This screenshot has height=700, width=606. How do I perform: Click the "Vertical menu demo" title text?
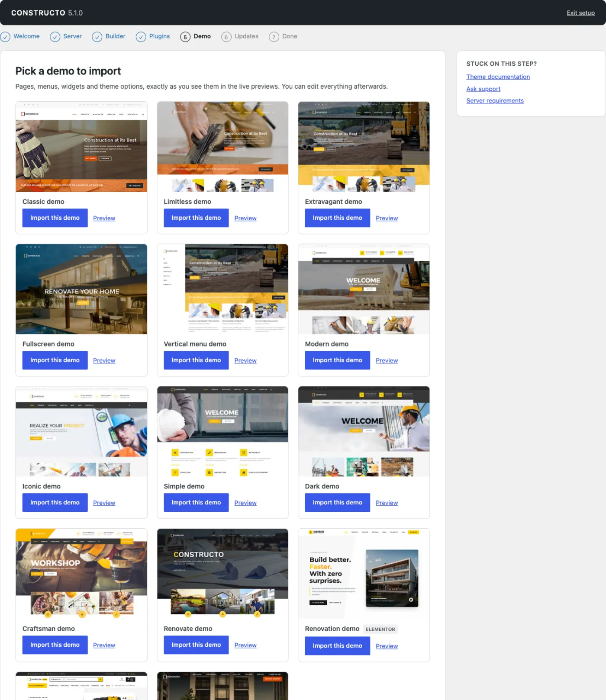[x=195, y=344]
